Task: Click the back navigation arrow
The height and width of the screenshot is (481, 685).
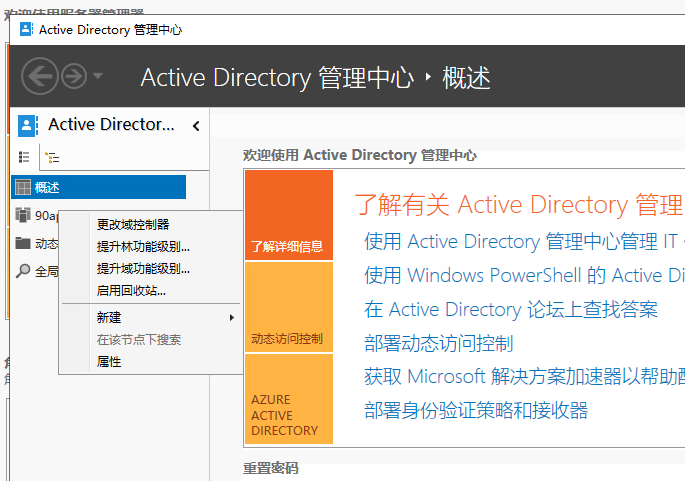Action: coord(39,76)
